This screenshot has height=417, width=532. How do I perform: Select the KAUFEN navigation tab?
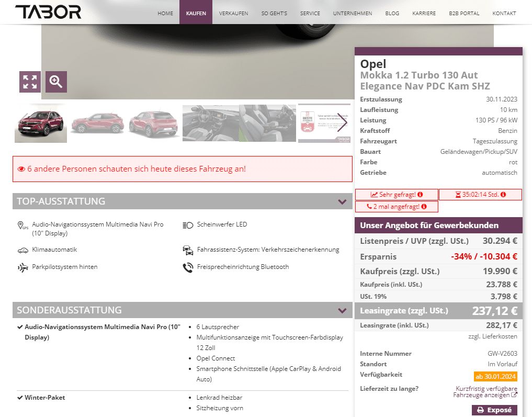click(196, 13)
